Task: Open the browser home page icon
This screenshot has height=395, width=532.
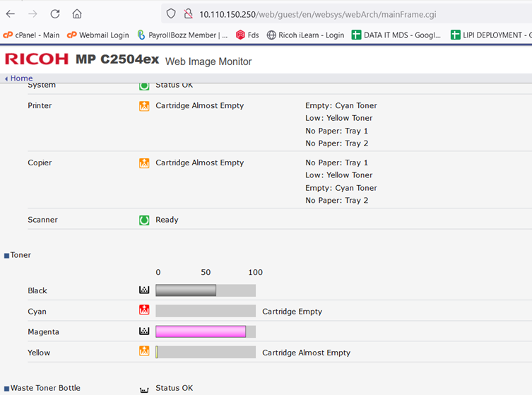Action: tap(77, 14)
